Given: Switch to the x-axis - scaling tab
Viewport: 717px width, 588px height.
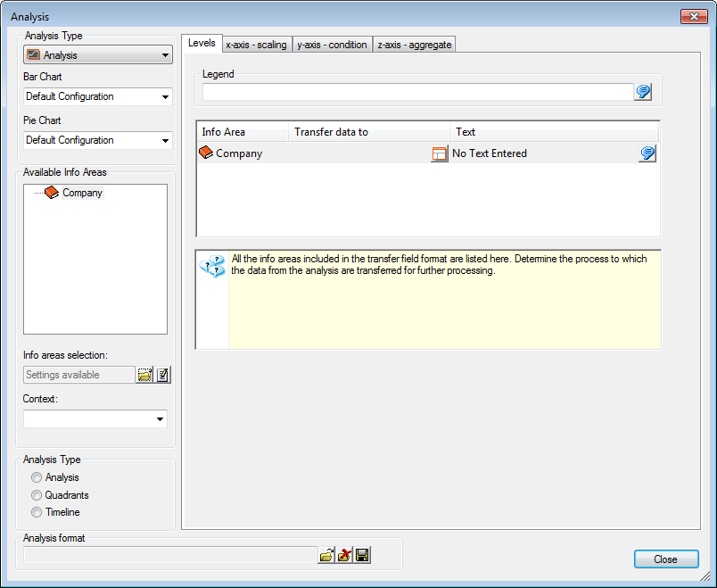Looking at the screenshot, I should click(256, 45).
